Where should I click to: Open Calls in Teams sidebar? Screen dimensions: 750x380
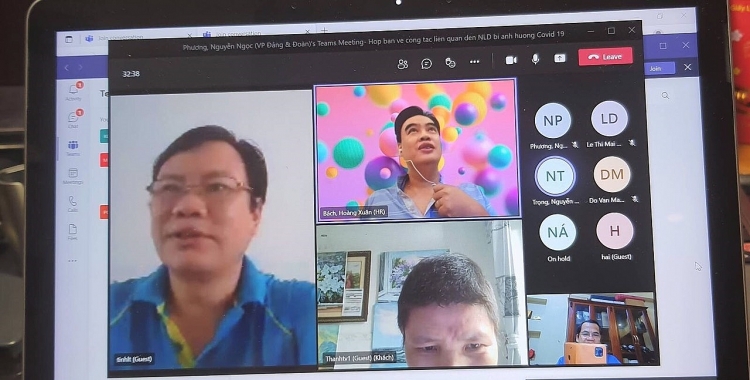tap(73, 204)
